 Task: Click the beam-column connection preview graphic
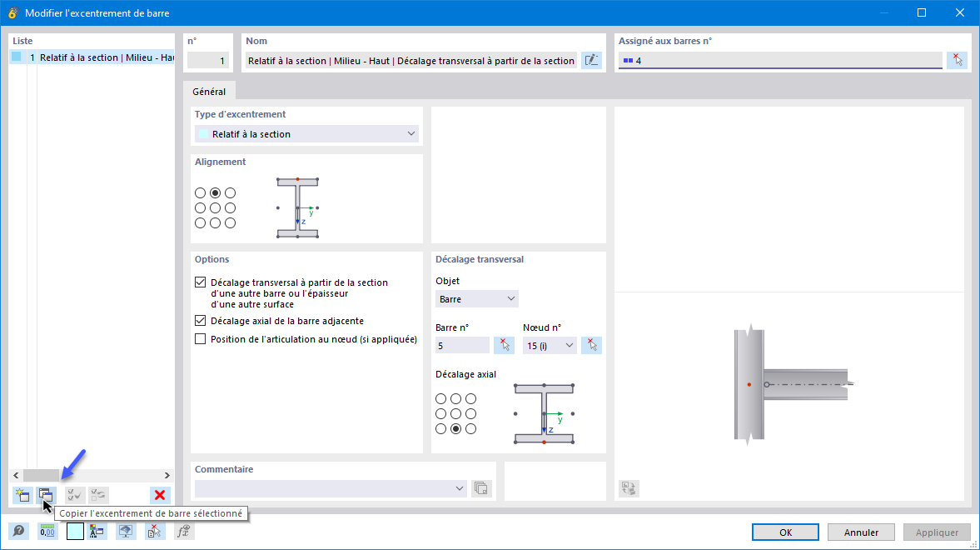coord(793,384)
